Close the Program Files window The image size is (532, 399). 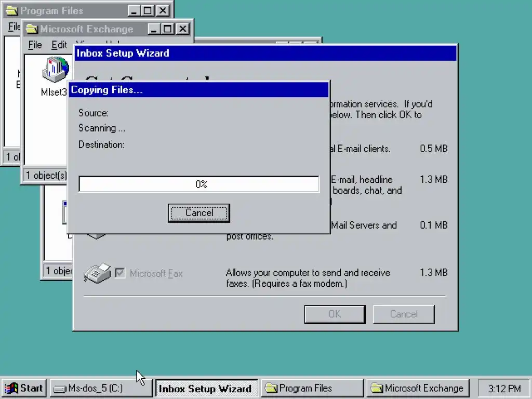163,10
